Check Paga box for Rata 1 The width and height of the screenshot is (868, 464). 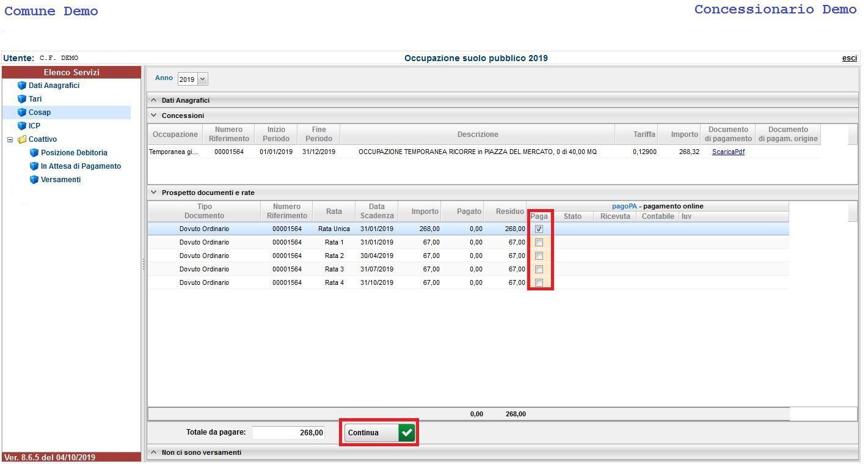pos(539,242)
